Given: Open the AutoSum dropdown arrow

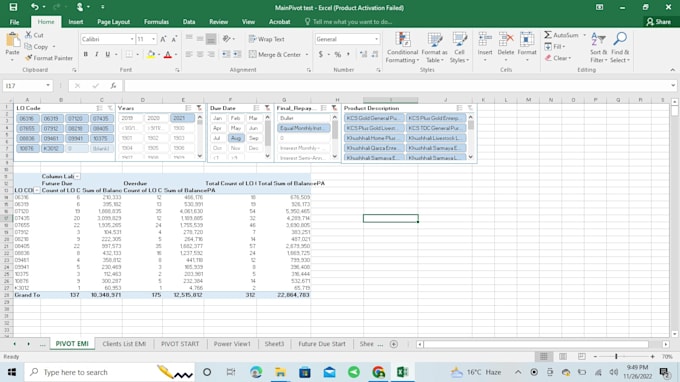Looking at the screenshot, I should click(x=584, y=35).
